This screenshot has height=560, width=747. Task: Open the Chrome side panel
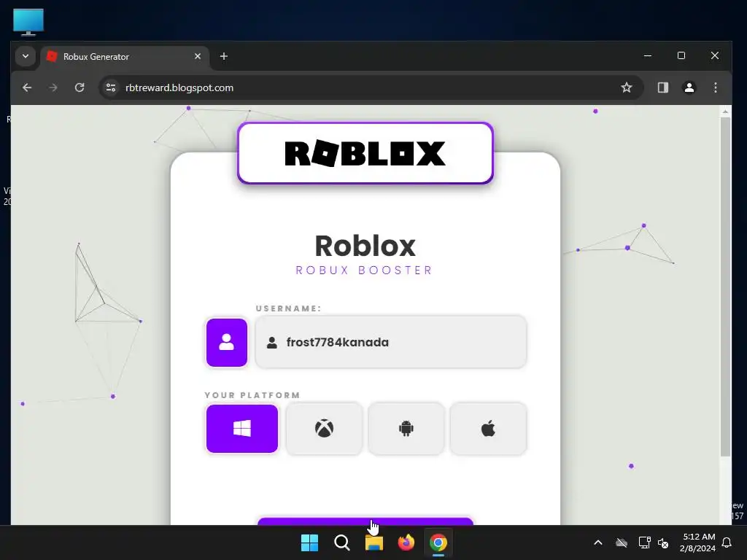[x=663, y=87]
